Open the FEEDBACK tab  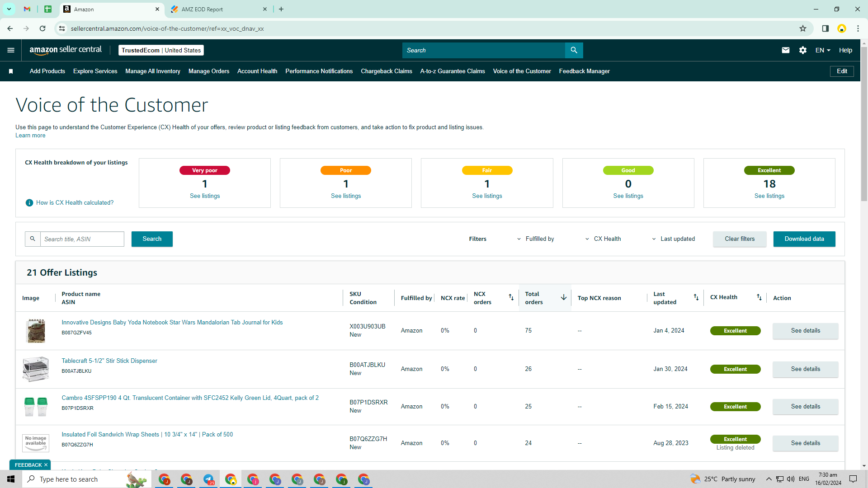pos(28,465)
